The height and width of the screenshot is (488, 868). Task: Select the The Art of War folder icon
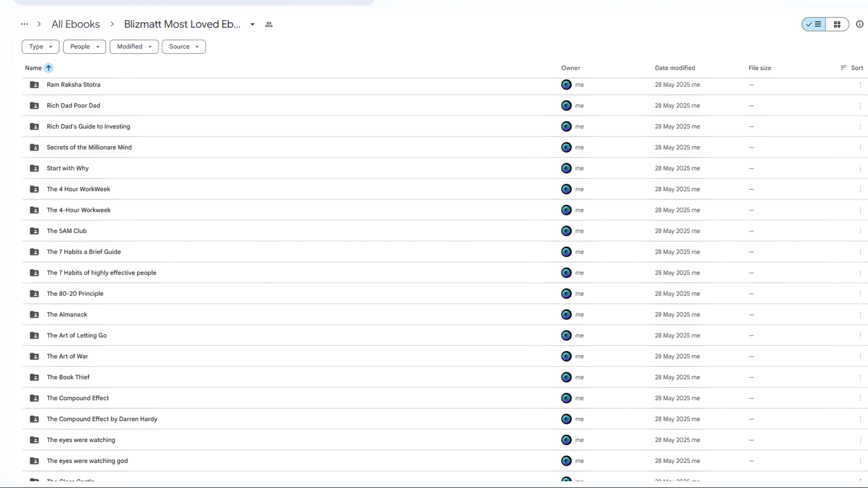pos(34,356)
